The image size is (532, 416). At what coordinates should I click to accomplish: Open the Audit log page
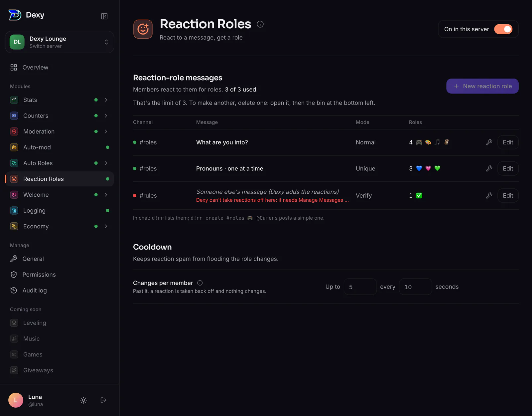[60, 291]
